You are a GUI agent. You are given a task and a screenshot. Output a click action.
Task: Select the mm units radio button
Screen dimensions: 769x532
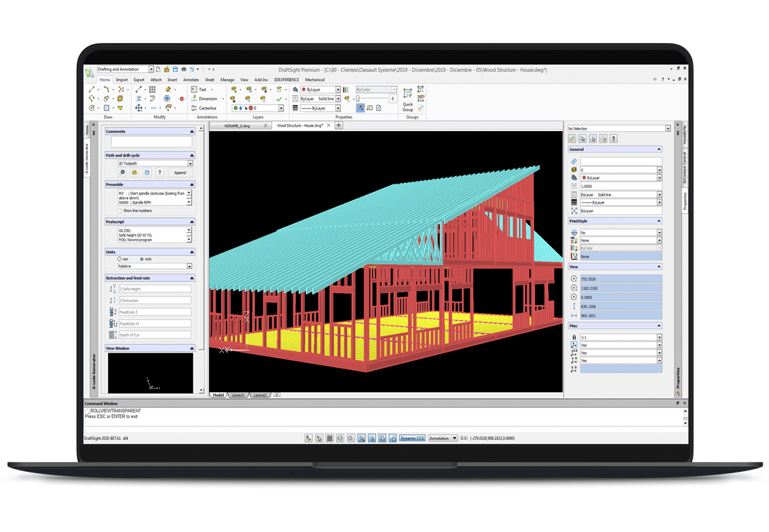click(x=119, y=258)
